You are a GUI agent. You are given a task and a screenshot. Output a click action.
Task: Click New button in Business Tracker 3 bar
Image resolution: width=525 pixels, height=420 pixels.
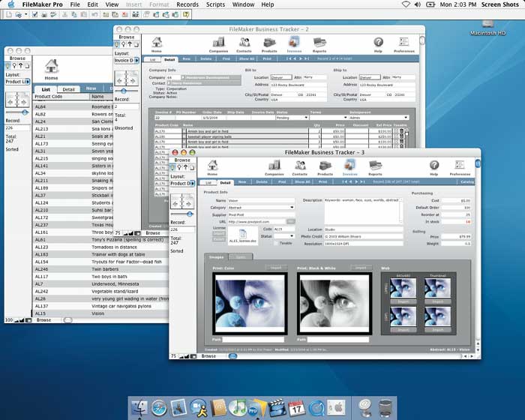pyautogui.click(x=242, y=181)
